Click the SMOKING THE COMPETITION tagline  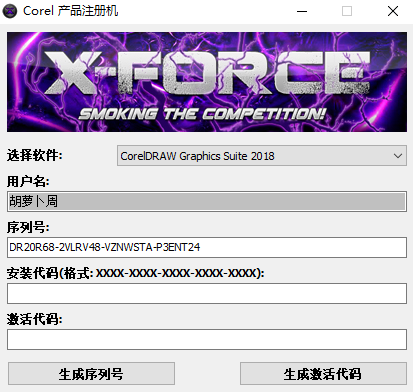click(202, 114)
